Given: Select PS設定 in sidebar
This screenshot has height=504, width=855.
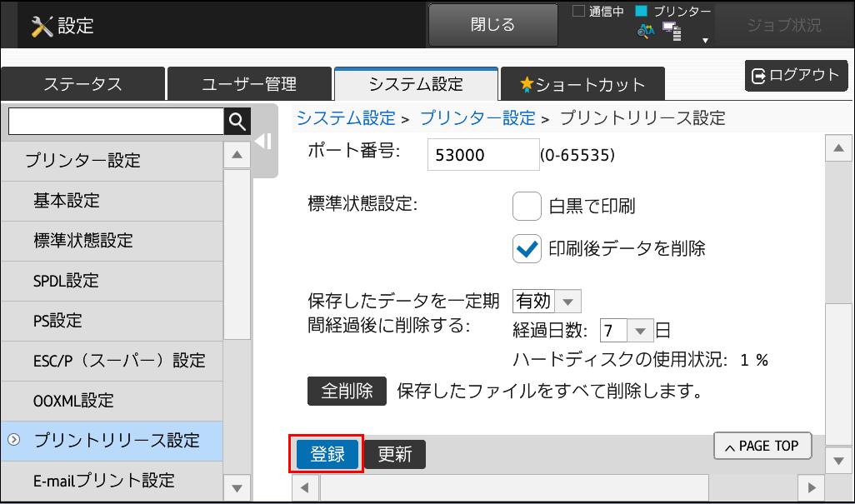Looking at the screenshot, I should coord(112,321).
